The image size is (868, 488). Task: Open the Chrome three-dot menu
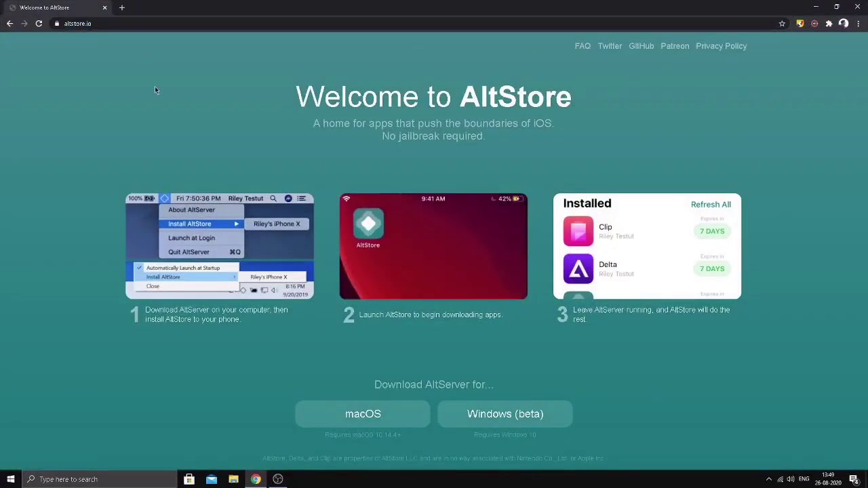(858, 24)
